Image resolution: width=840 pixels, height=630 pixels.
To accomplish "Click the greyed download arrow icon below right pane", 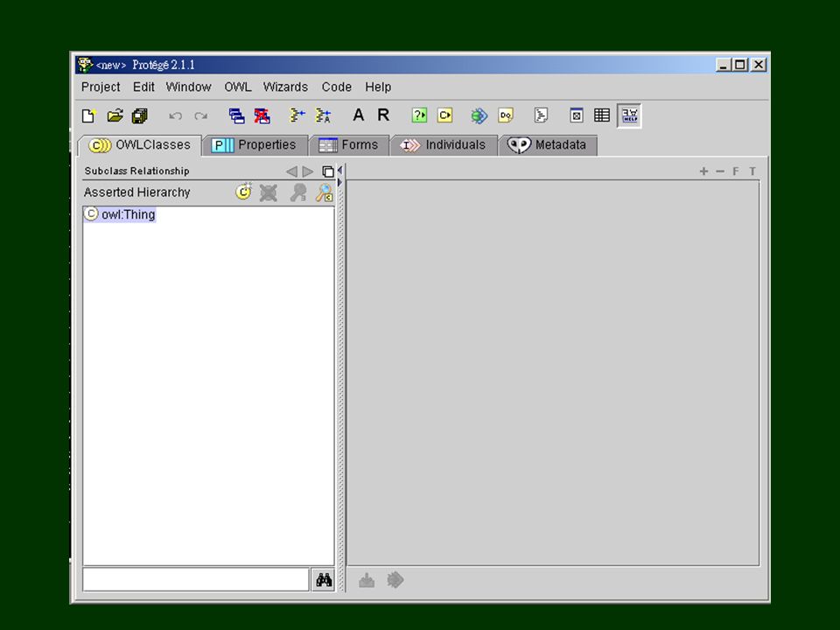I will pyautogui.click(x=367, y=579).
